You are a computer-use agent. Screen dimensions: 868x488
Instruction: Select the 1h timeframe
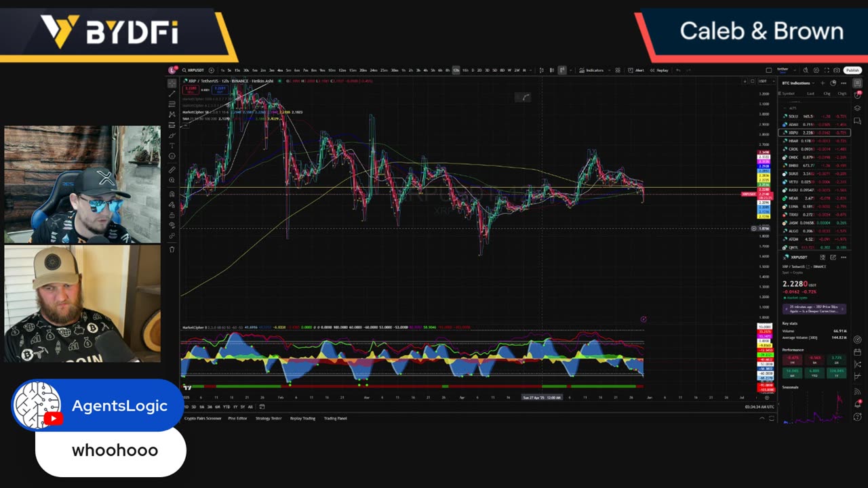(403, 70)
